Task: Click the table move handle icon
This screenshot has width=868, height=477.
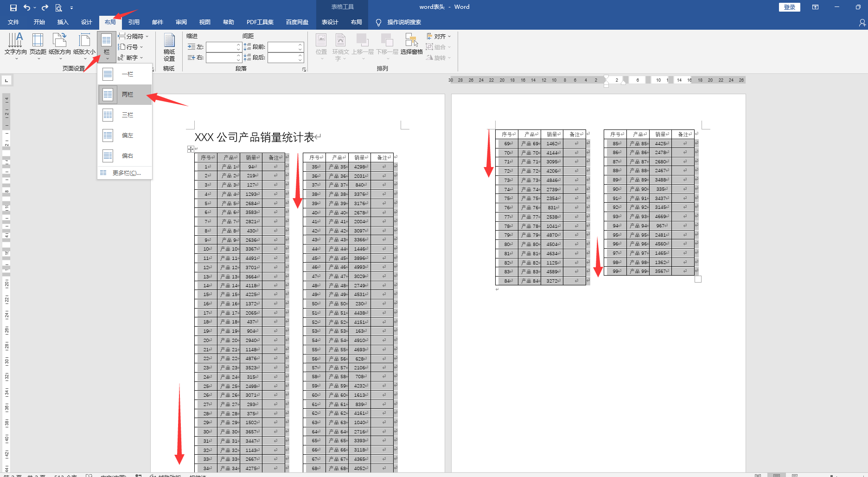Action: (191, 149)
